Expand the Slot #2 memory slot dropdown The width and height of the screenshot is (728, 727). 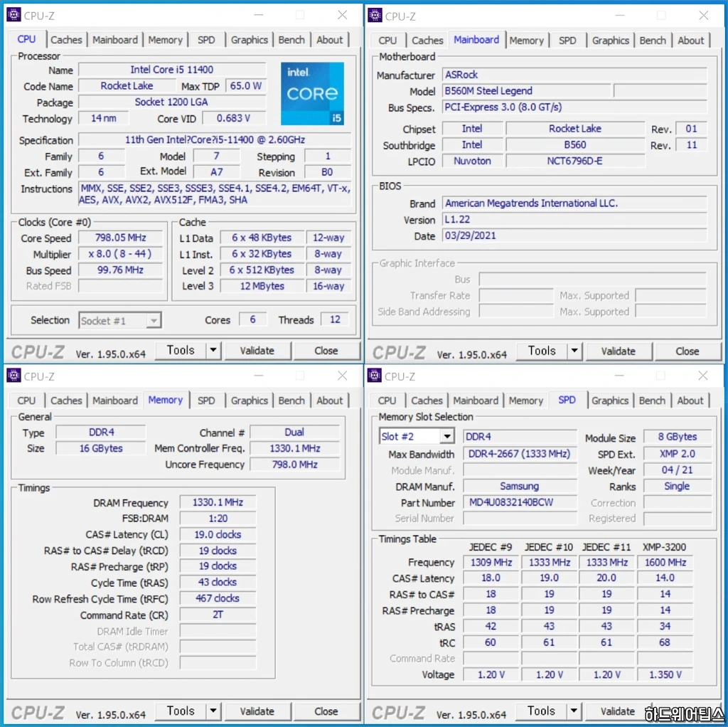[446, 436]
